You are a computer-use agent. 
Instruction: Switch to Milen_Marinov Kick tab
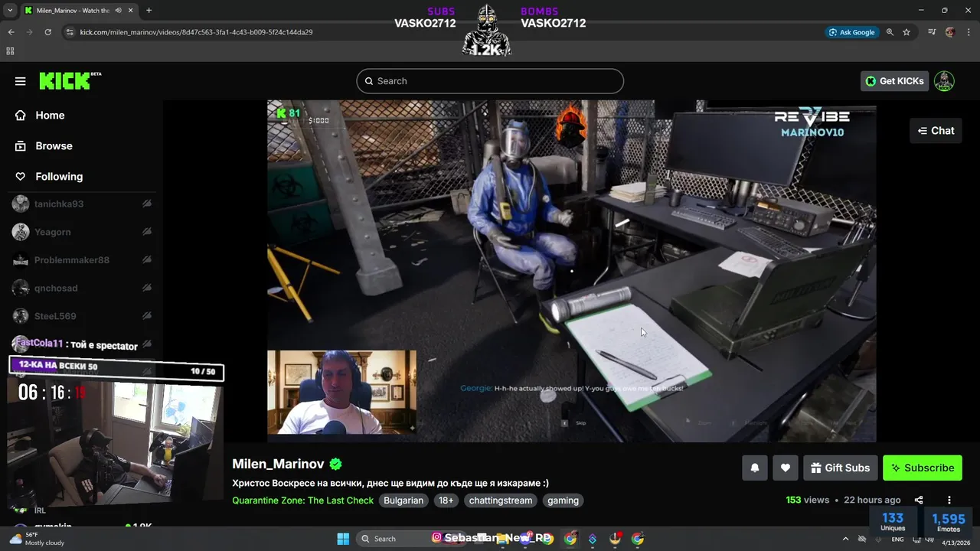coord(73,11)
